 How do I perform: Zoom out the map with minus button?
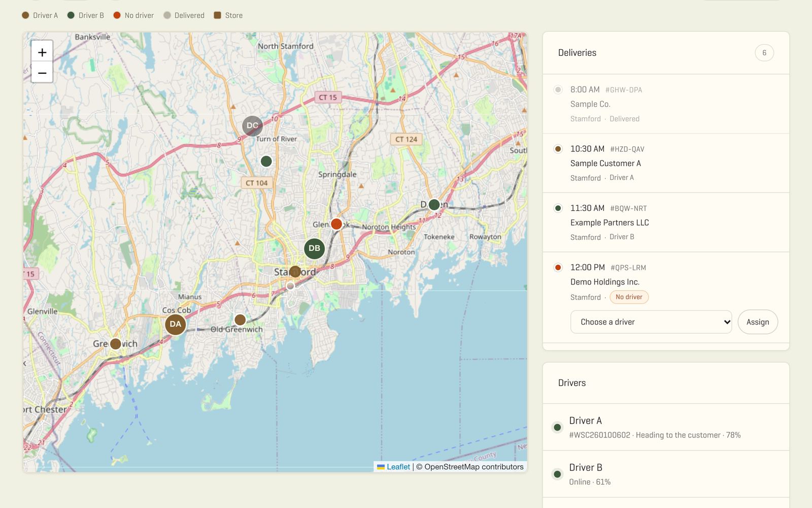[x=42, y=73]
